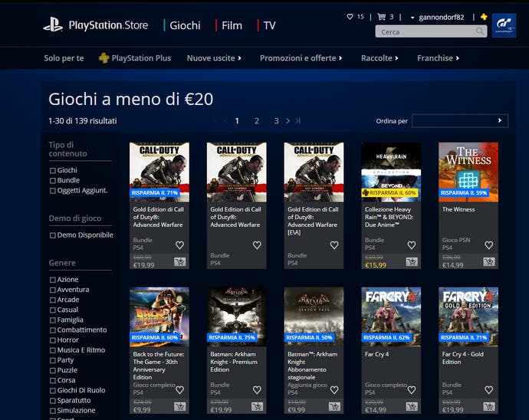Screen dimensions: 529x420
Task: Add Back to the Future to wishlist
Action: pyautogui.click(x=180, y=390)
